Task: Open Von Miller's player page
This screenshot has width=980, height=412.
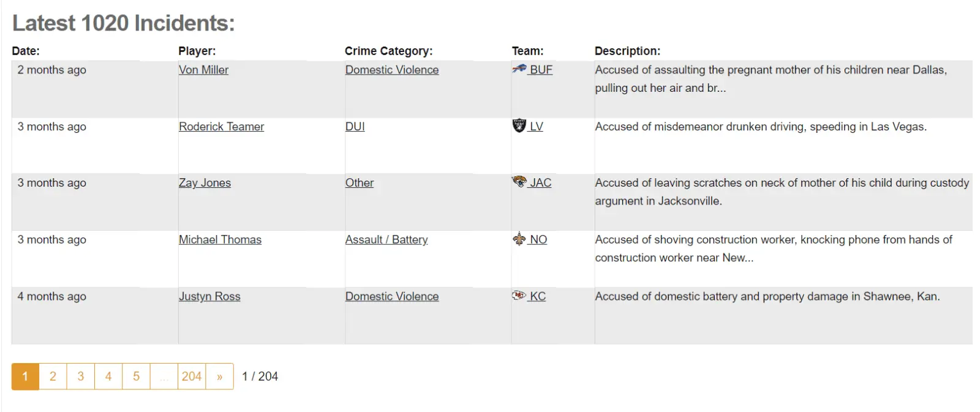Action: (x=203, y=70)
